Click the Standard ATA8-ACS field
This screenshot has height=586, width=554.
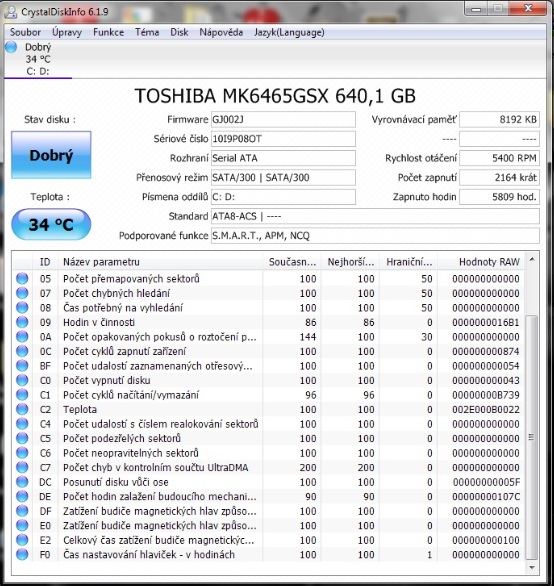point(375,216)
